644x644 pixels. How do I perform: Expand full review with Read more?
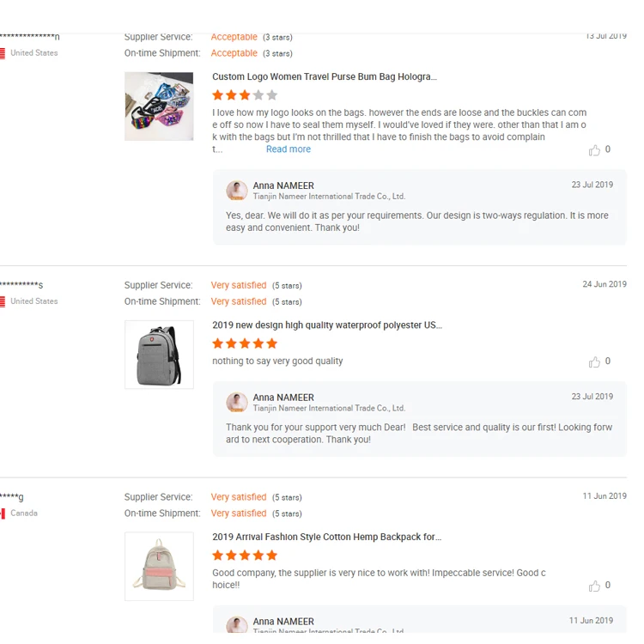click(x=288, y=149)
